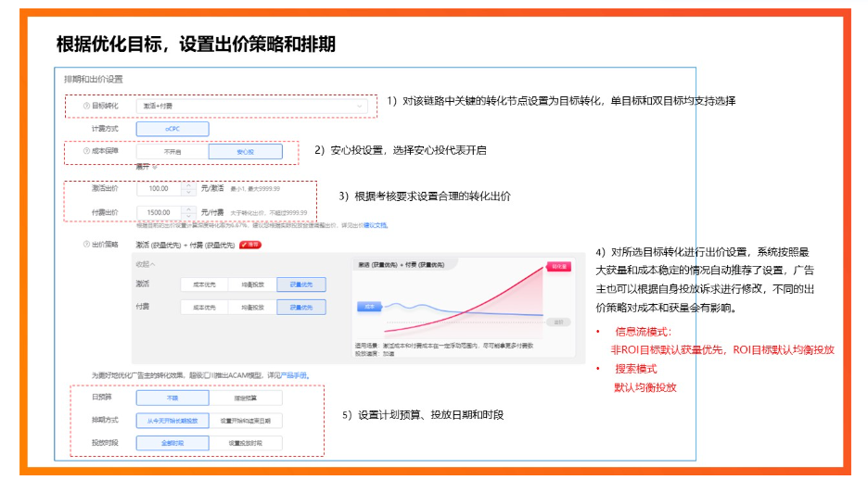This screenshot has height=480, width=868.
Task: Click the 排期和出价设置 section heading
Action: 94,79
